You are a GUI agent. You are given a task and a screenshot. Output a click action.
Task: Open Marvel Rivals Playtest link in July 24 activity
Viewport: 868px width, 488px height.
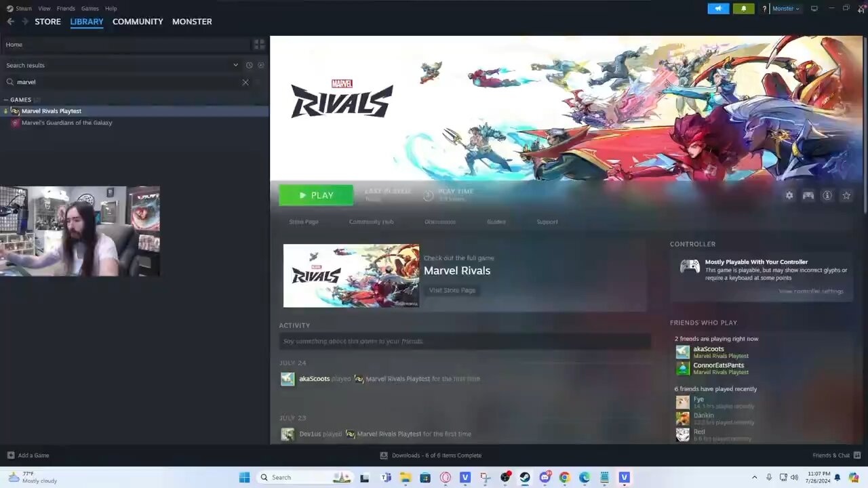pos(397,379)
